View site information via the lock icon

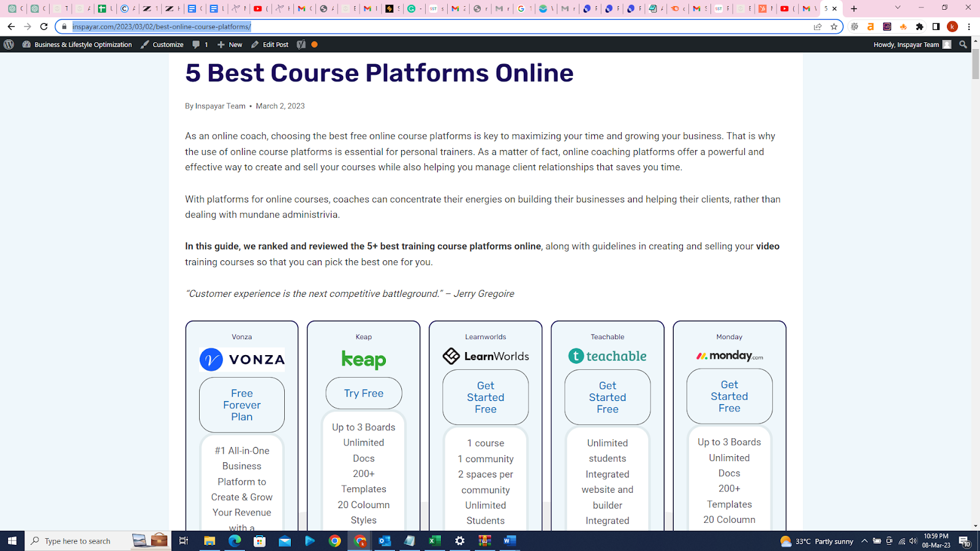click(x=64, y=26)
